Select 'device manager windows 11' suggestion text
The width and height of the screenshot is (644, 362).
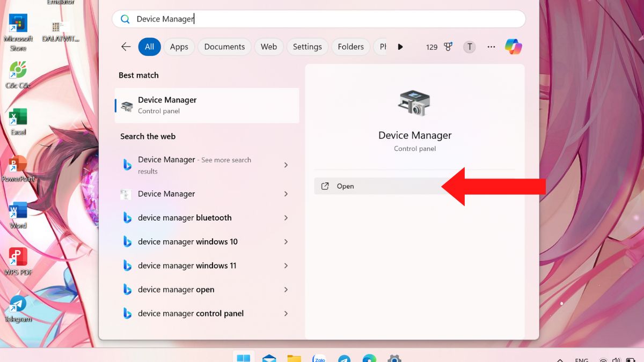click(187, 265)
